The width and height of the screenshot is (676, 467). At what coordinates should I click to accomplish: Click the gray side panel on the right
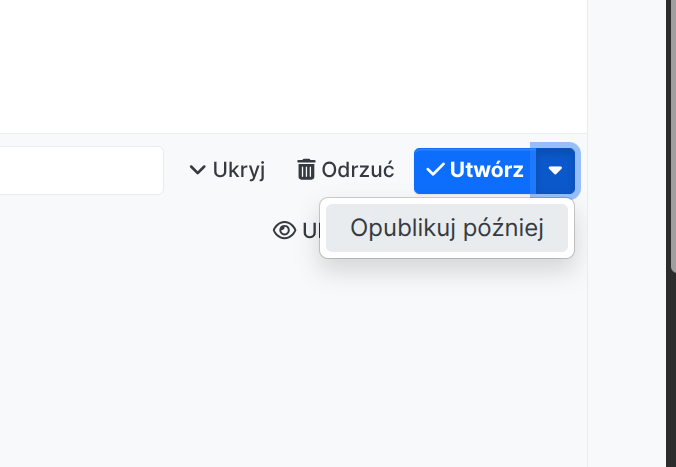click(x=627, y=233)
